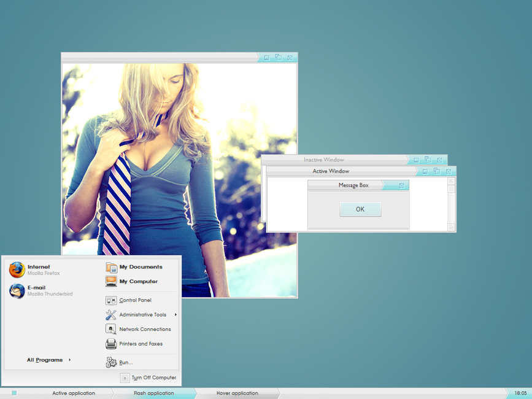This screenshot has height=399, width=532.
Task: Click the 18:05 clock in the tray
Action: click(x=520, y=393)
